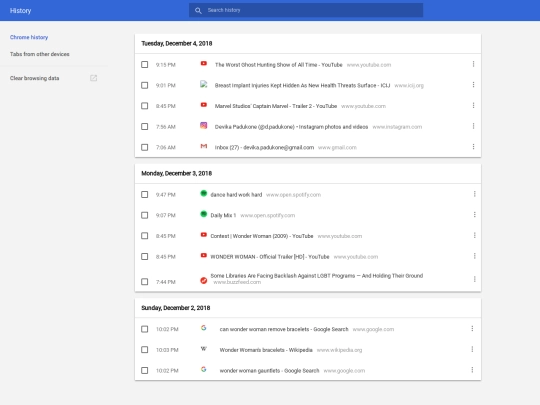Open more actions for dance hard work hard
540x405 pixels.
coord(475,194)
